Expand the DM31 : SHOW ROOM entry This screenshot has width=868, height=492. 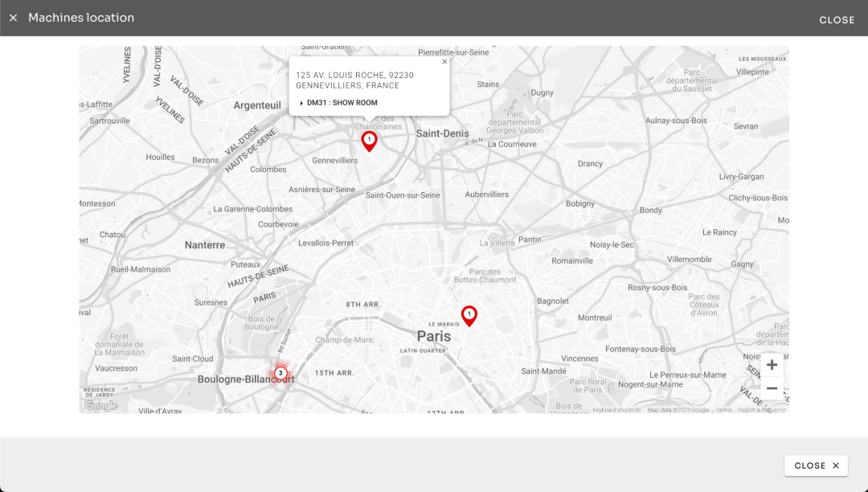342,103
